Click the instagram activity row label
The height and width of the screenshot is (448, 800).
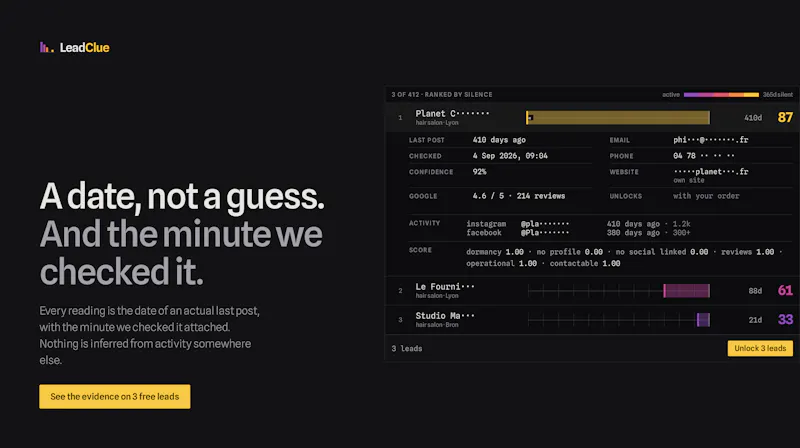tap(486, 224)
